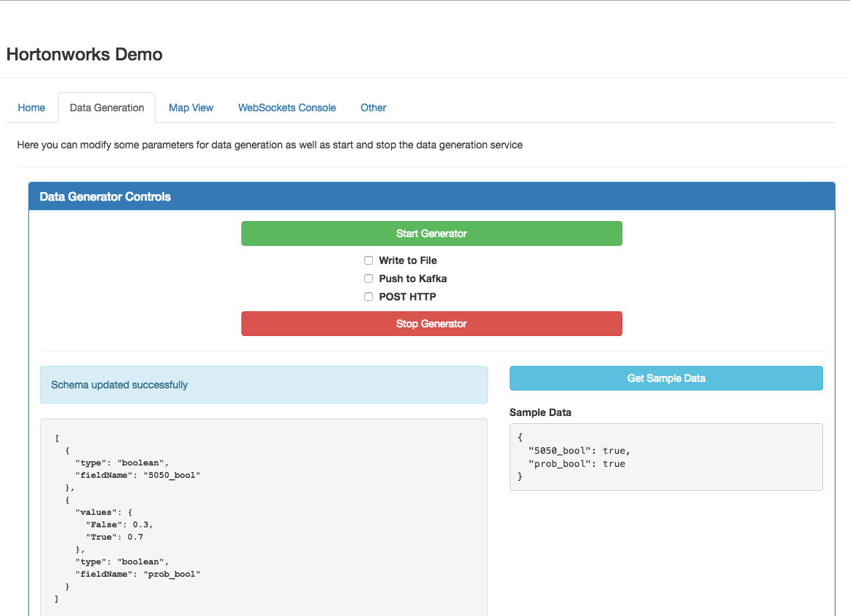Go to the Other tab
The width and height of the screenshot is (850, 616).
[373, 108]
